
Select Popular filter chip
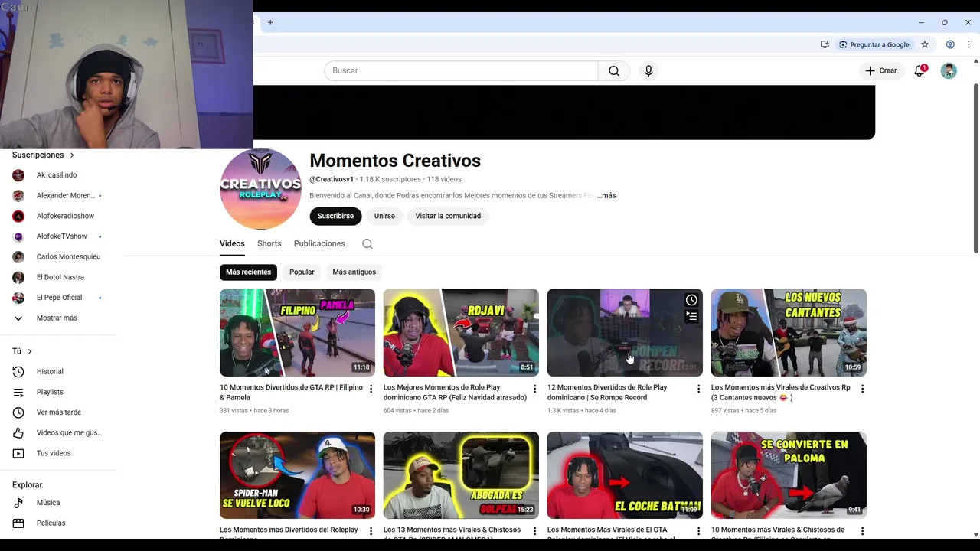point(302,272)
